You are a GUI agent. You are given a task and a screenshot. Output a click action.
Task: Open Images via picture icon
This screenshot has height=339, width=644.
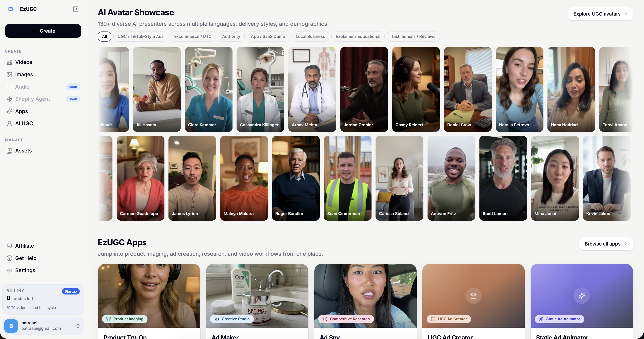[10, 75]
